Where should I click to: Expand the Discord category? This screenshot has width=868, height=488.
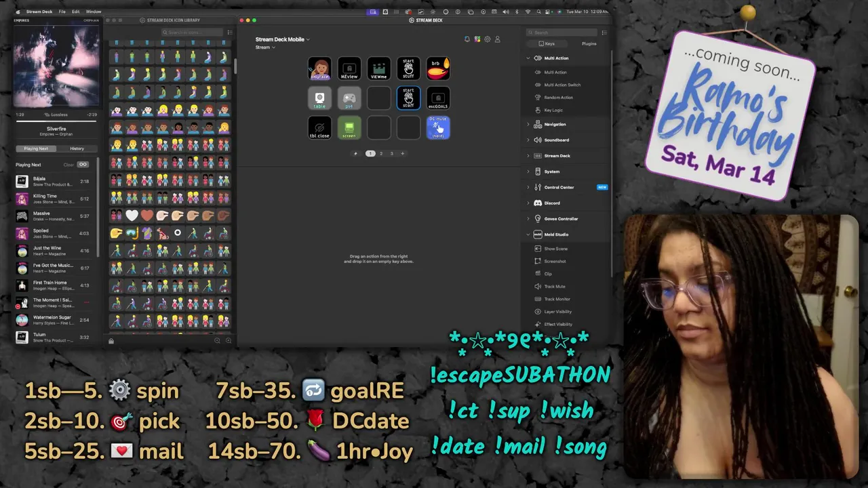click(x=528, y=203)
